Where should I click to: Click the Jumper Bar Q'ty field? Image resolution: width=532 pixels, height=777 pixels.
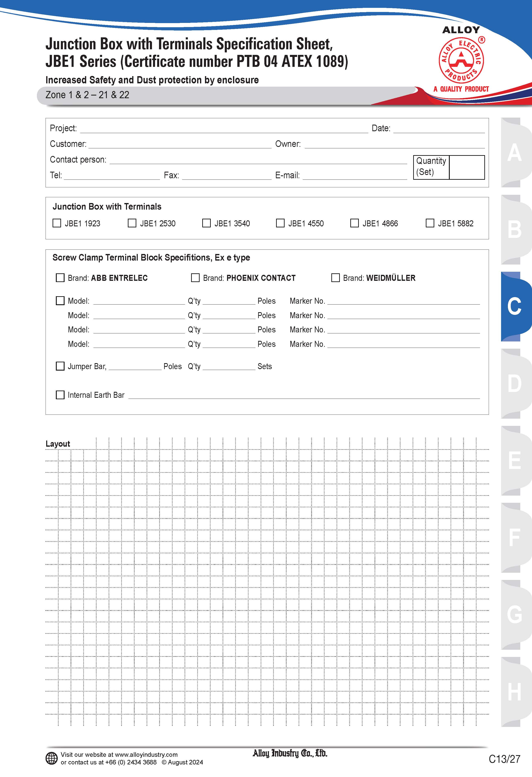click(229, 366)
